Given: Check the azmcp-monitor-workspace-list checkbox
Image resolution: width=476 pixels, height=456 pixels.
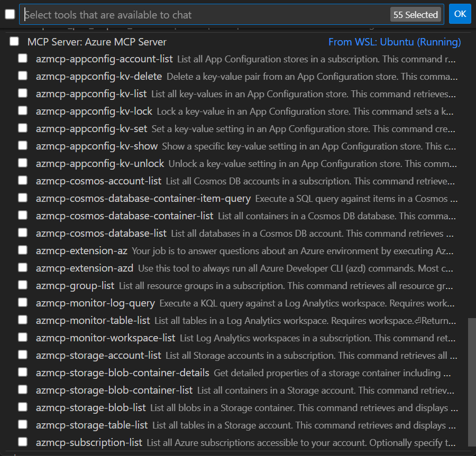Looking at the screenshot, I should coord(23,337).
